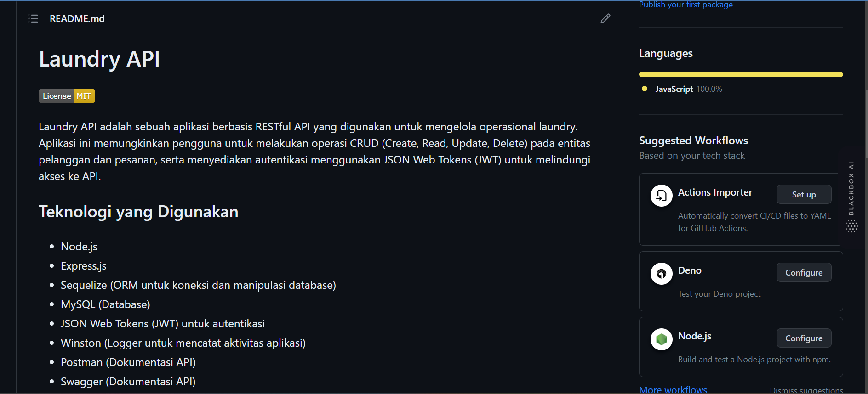Open Publish your first package link
This screenshot has width=868, height=394.
(x=685, y=5)
